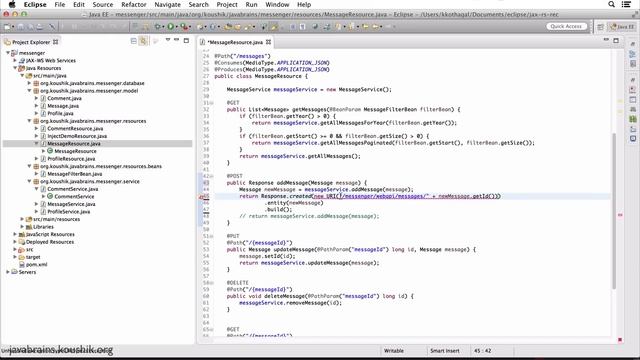
Task: Click the Run External Tools icon
Action: [184, 27]
